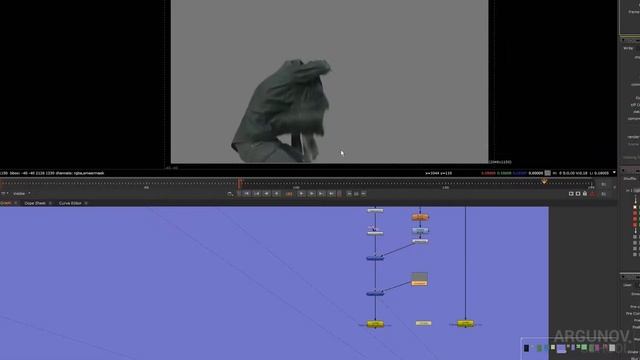Select the light blue node below orange node
This screenshot has height=360, width=640.
pos(420,231)
